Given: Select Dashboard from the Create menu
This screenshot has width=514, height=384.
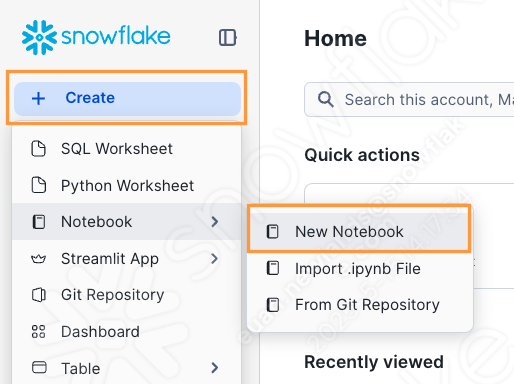Looking at the screenshot, I should click(127, 332).
